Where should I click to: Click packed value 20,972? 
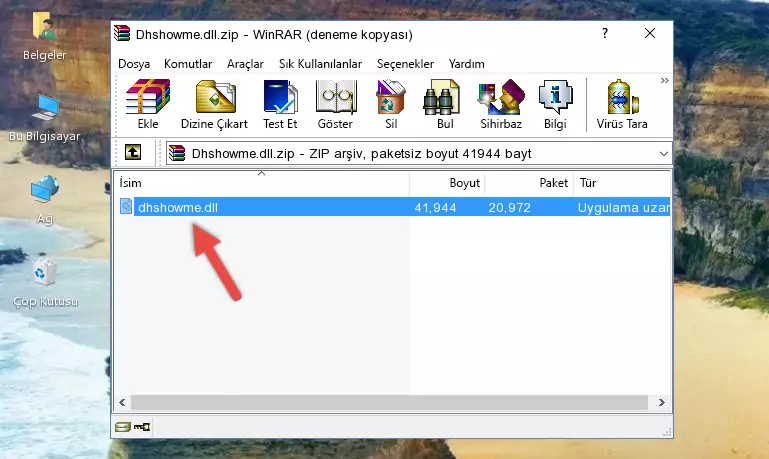pos(510,207)
